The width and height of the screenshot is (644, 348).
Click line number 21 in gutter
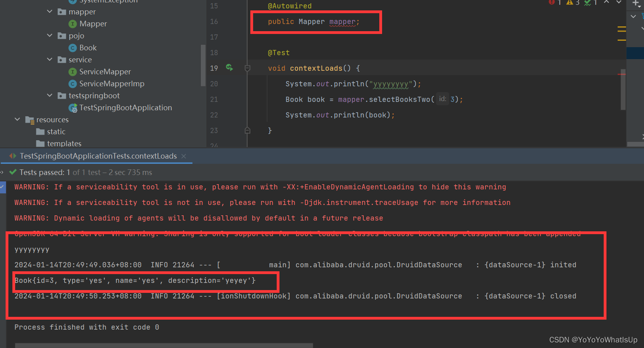(x=214, y=99)
